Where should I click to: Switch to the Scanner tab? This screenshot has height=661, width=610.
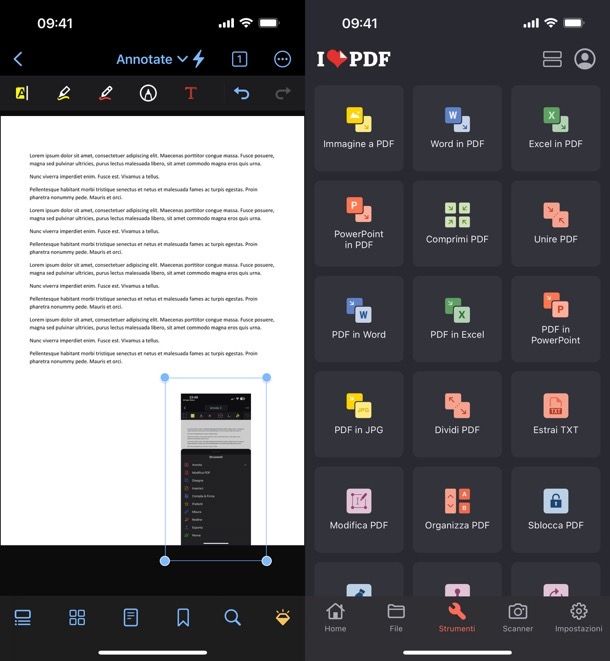coord(518,618)
